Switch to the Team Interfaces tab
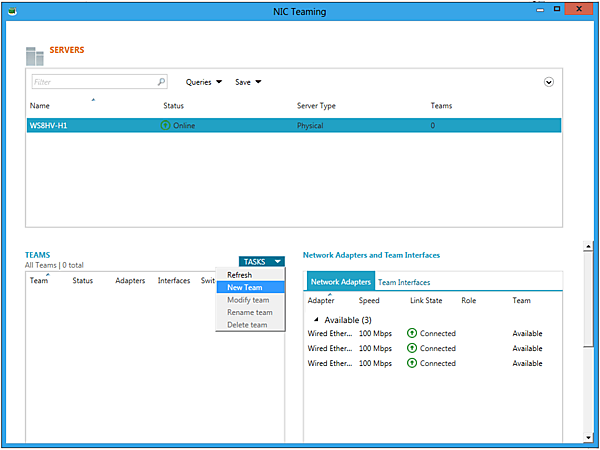This screenshot has height=450, width=600. click(x=404, y=282)
